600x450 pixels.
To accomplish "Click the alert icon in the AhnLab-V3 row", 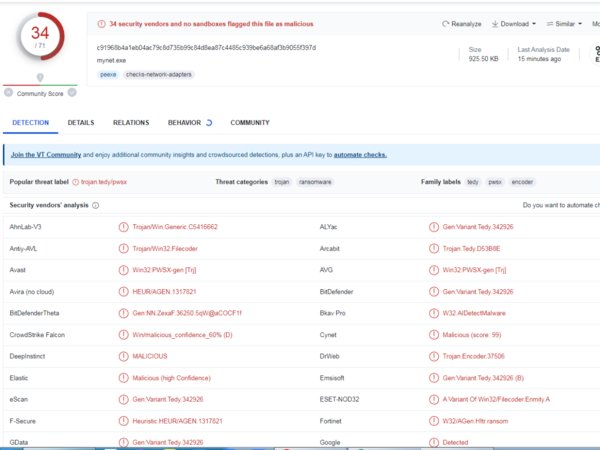I will [123, 227].
